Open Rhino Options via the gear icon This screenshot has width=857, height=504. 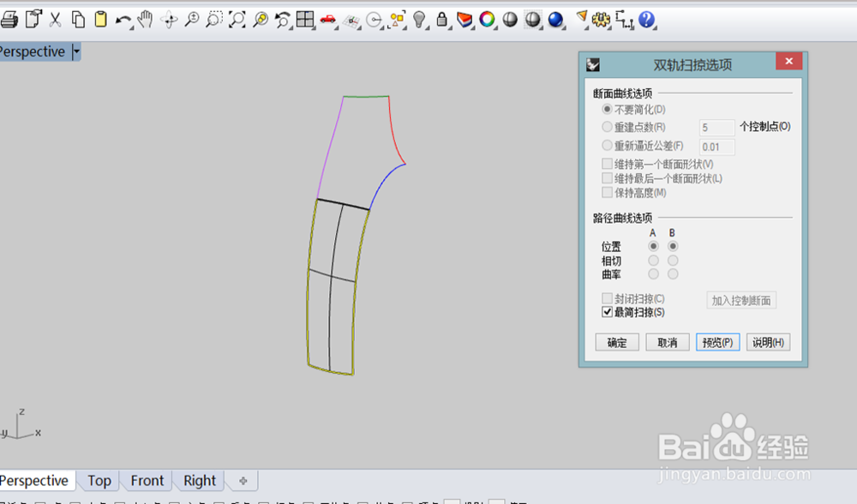click(601, 19)
